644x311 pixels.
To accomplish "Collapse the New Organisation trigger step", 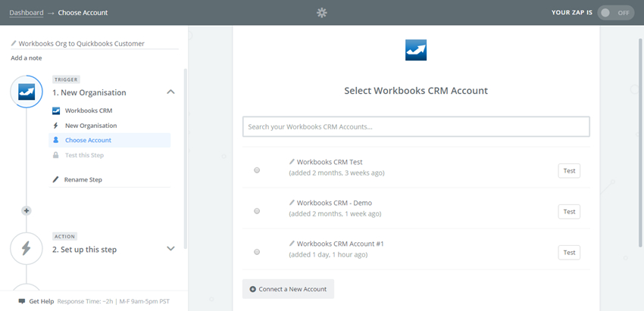I will pyautogui.click(x=171, y=92).
